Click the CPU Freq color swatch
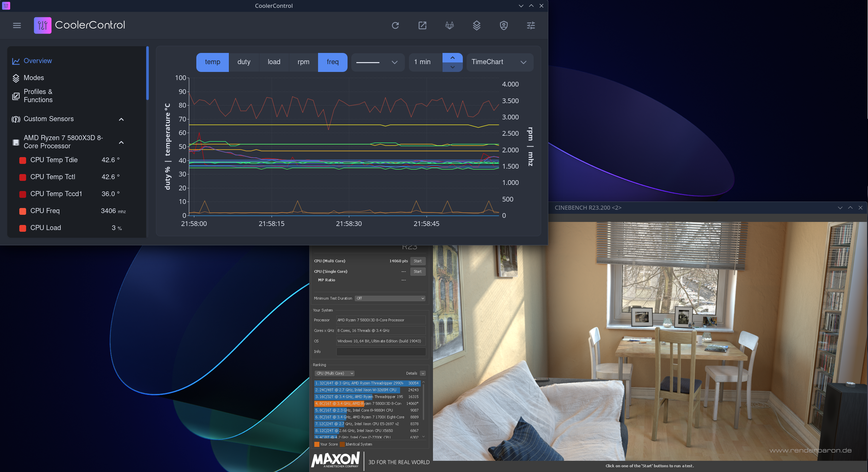Image resolution: width=868 pixels, height=472 pixels. [x=23, y=211]
